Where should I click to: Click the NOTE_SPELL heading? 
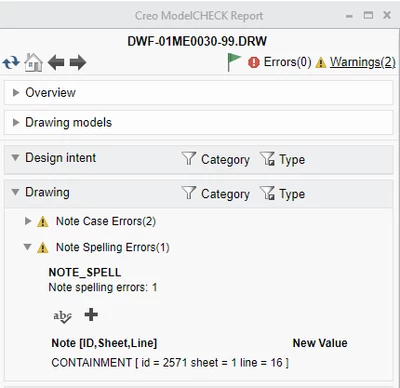pos(85,272)
